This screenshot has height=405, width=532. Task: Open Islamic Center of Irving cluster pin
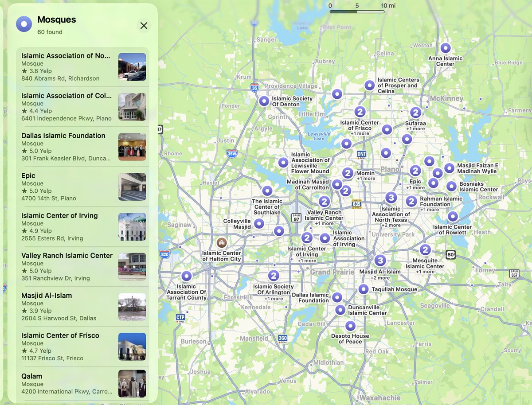[307, 238]
